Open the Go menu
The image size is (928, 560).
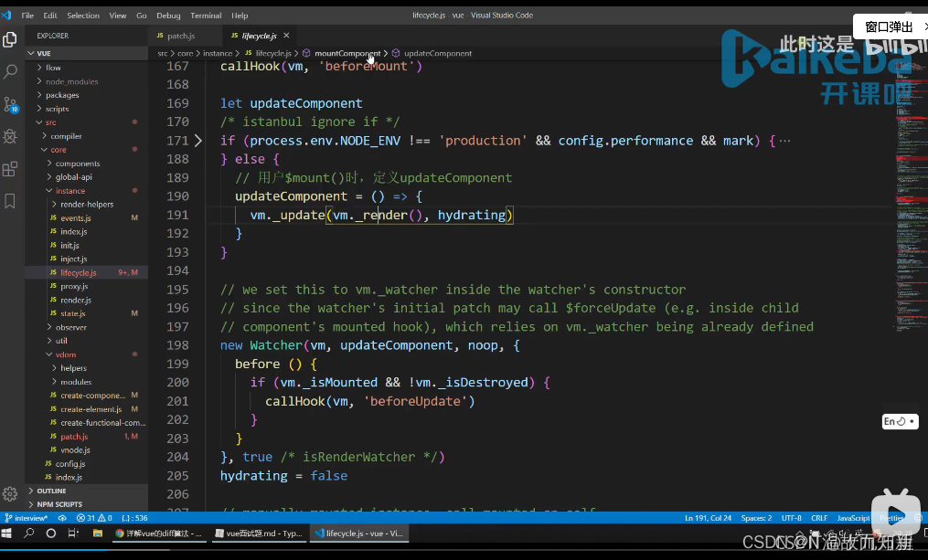coord(142,16)
